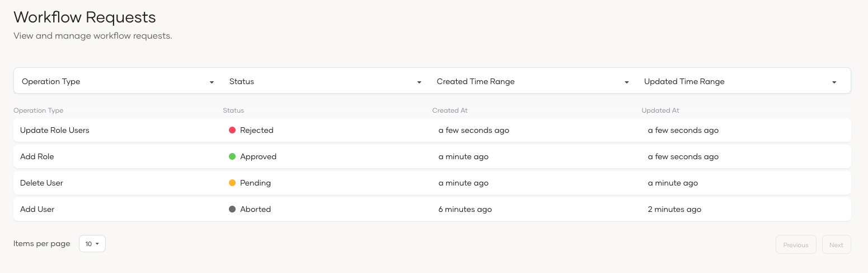Click the green Approved status dot

tap(232, 156)
